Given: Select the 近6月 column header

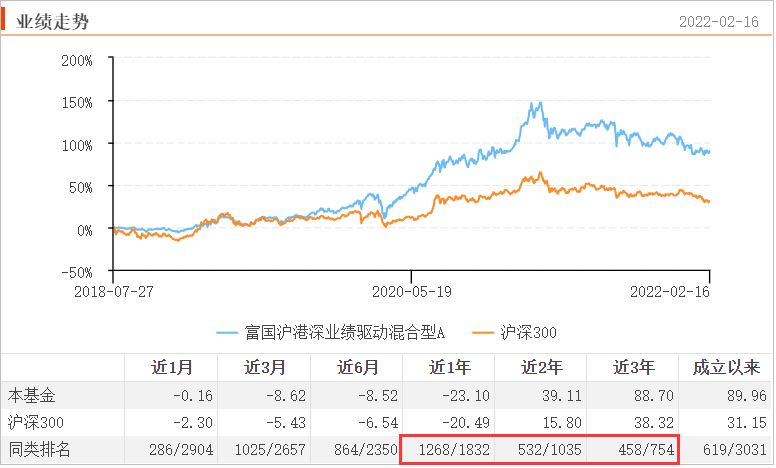Looking at the screenshot, I should pos(357,367).
